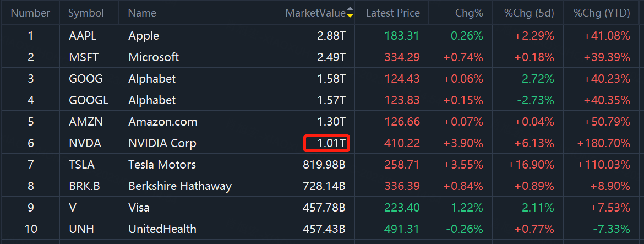Open the NVIDIA Corp name cell
The image size is (644, 244).
162,143
